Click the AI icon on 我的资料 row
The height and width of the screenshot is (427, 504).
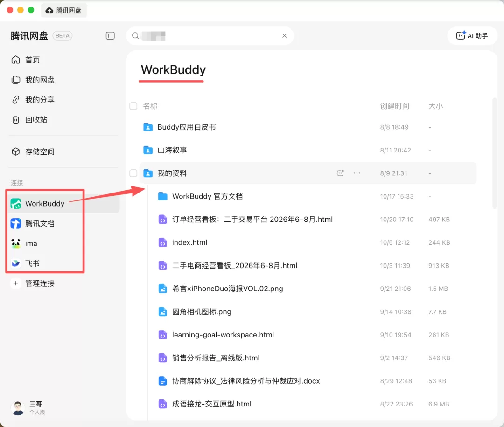point(340,173)
